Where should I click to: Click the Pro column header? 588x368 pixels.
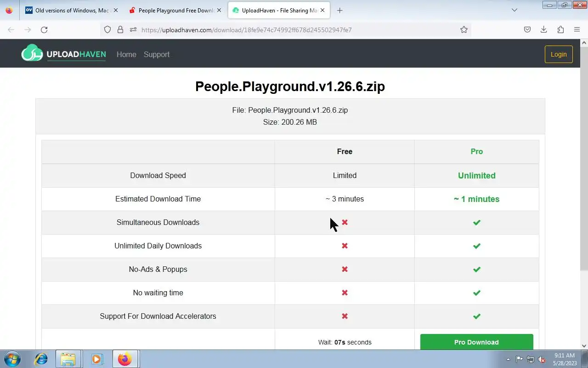pyautogui.click(x=477, y=151)
